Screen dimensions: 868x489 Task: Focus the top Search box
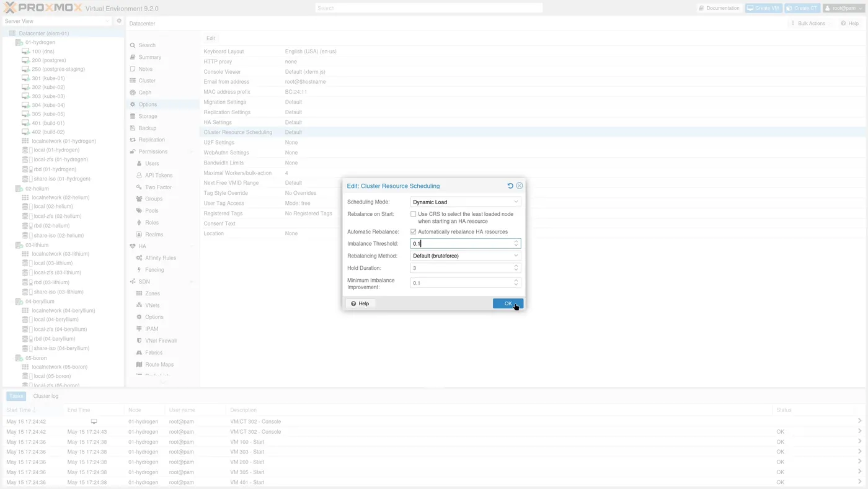(x=429, y=8)
